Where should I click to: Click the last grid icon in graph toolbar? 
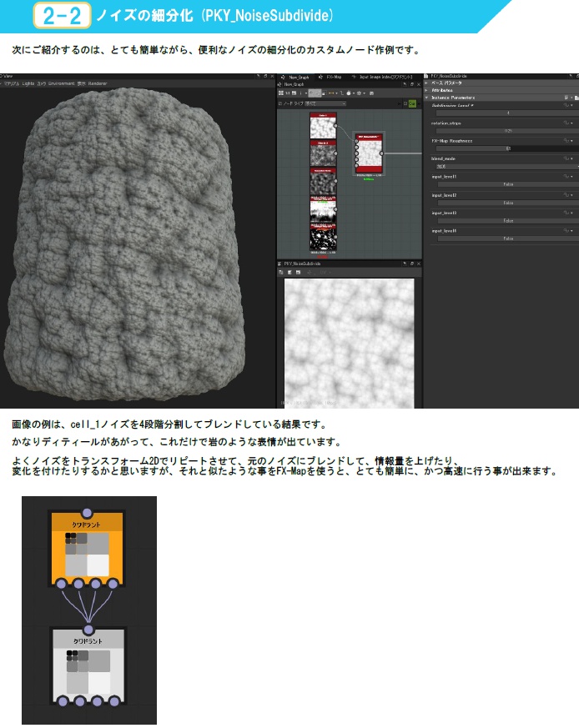click(x=372, y=93)
